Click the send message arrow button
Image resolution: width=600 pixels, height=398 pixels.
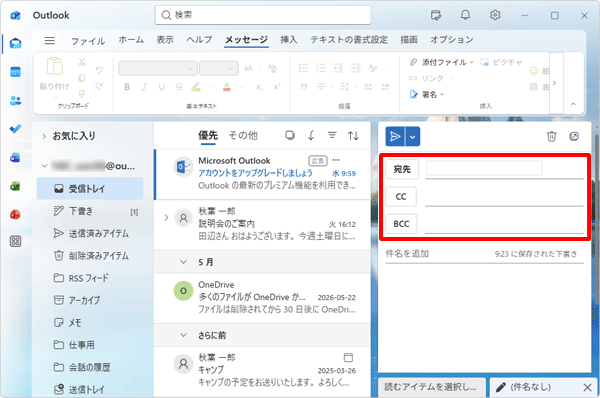(x=395, y=137)
